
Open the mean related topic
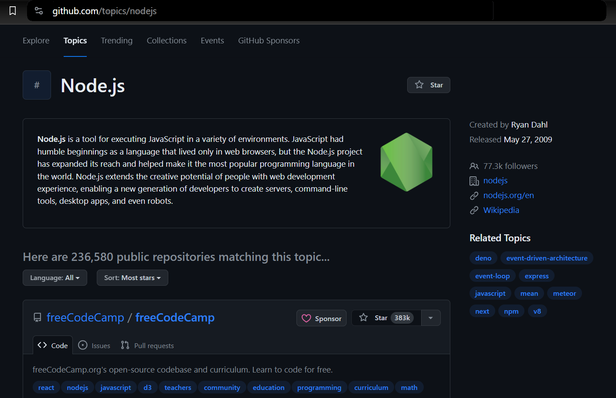click(529, 293)
